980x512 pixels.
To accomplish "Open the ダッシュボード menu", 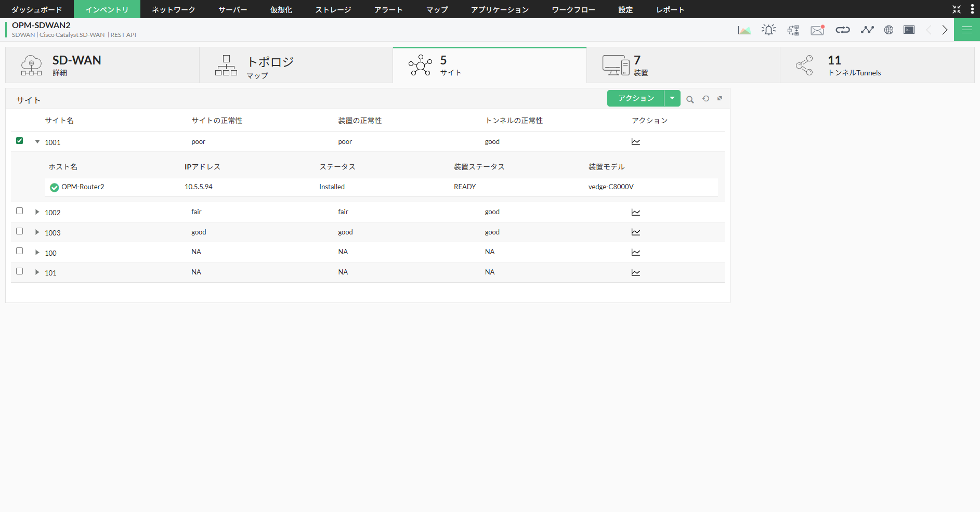I will coord(37,9).
